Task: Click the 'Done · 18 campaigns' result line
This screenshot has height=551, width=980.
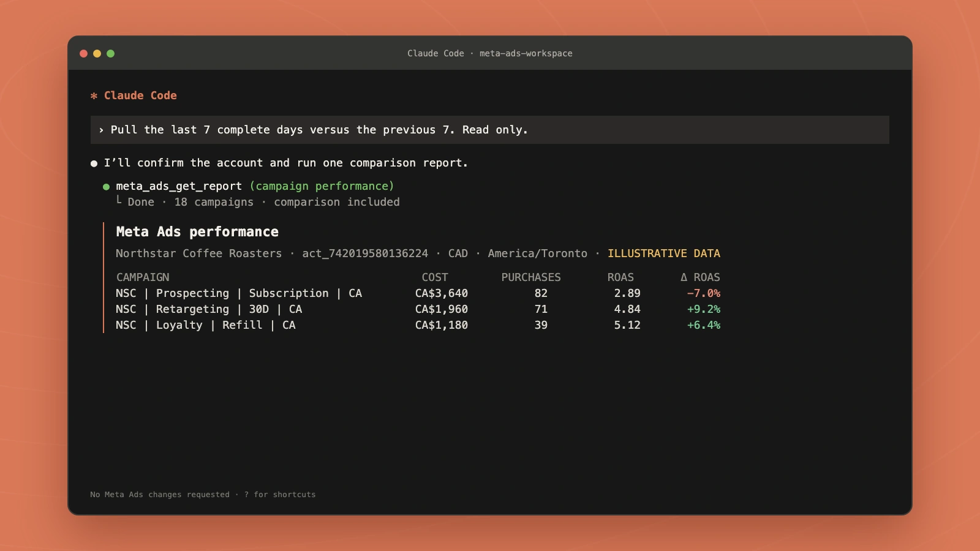Action: 258,202
